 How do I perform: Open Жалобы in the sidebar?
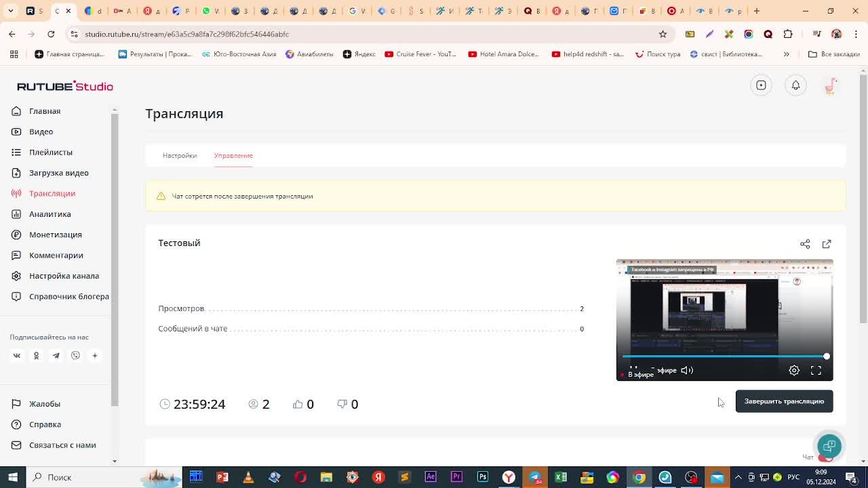point(36,404)
